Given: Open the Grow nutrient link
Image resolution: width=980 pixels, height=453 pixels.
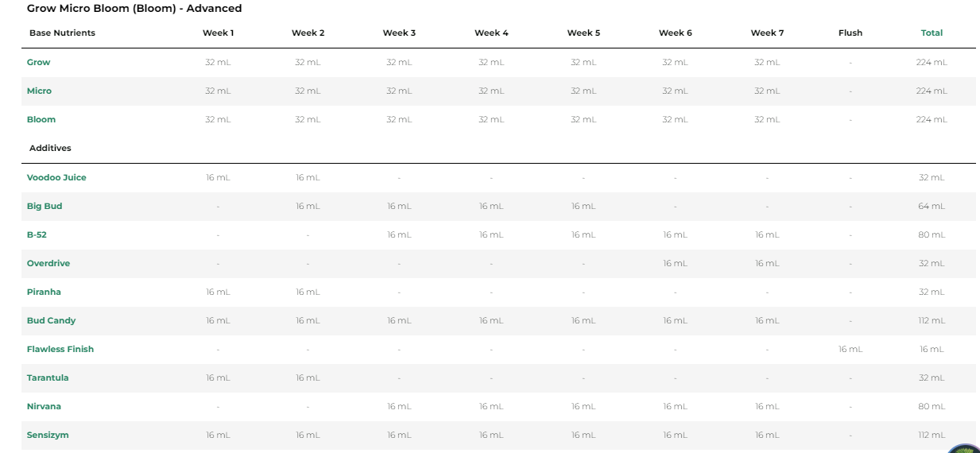Looking at the screenshot, I should [38, 62].
